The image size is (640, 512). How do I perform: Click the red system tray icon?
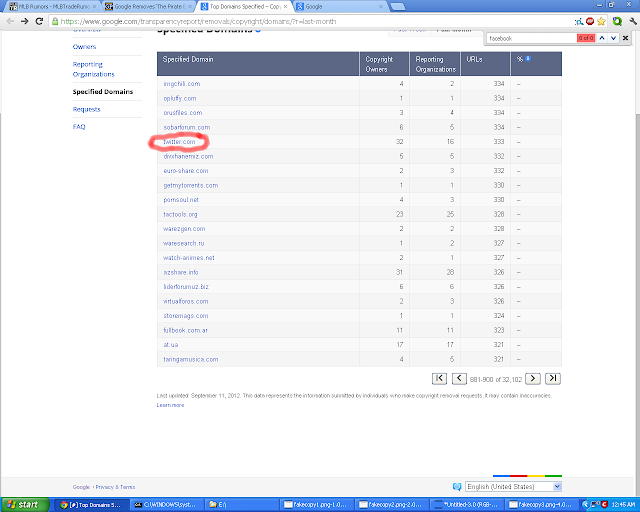click(x=604, y=504)
